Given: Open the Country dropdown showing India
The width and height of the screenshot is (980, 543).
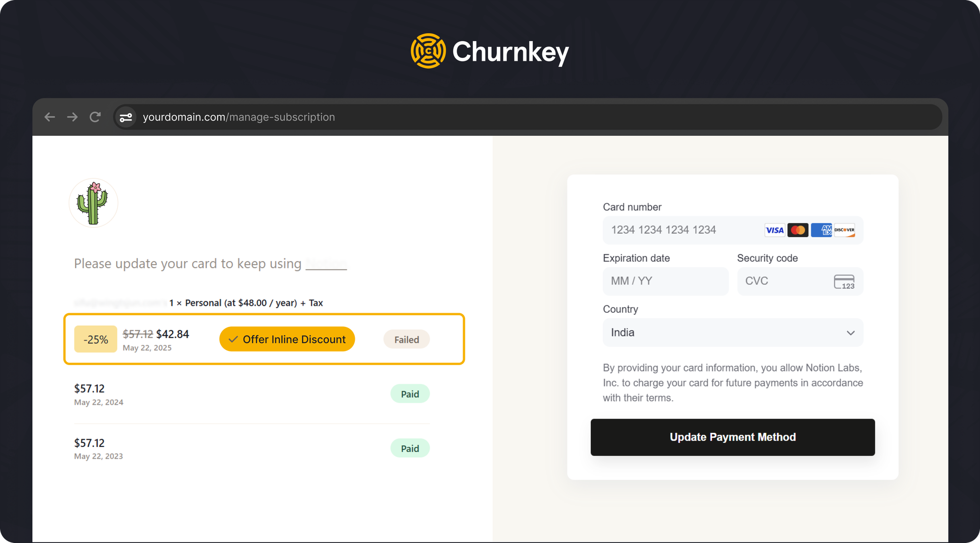Looking at the screenshot, I should click(x=733, y=333).
